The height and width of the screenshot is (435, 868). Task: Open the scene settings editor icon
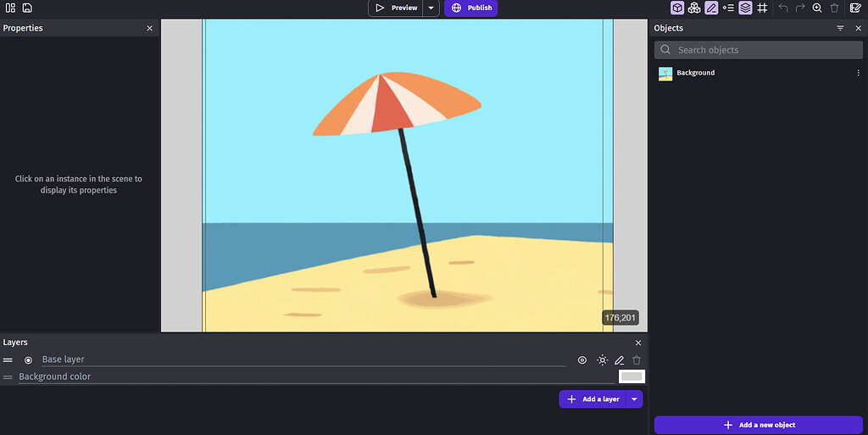point(855,8)
